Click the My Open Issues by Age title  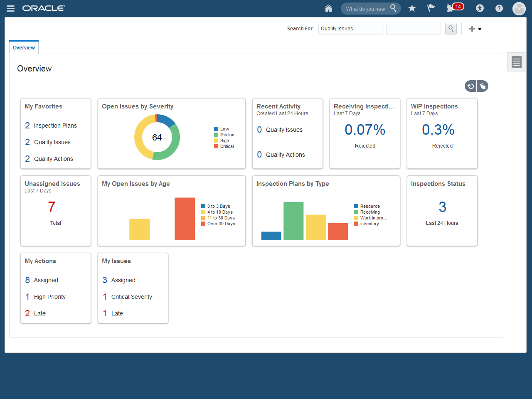pyautogui.click(x=136, y=184)
